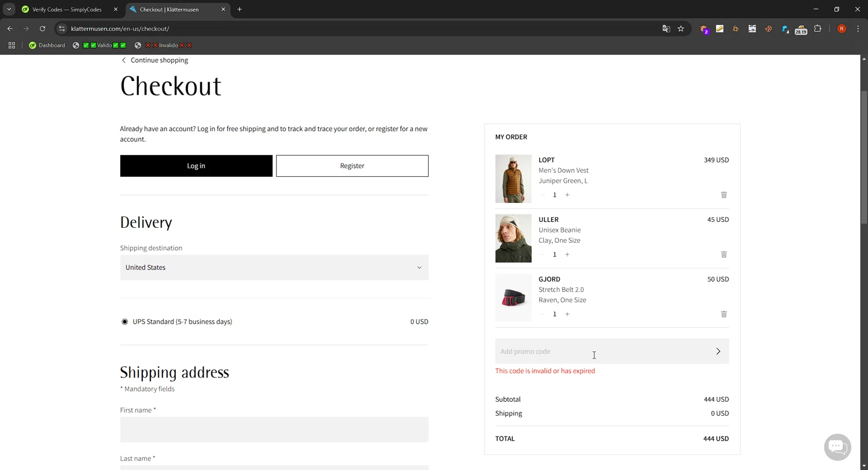Open the Dashboard bookmark
The image size is (868, 470).
pyautogui.click(x=47, y=45)
